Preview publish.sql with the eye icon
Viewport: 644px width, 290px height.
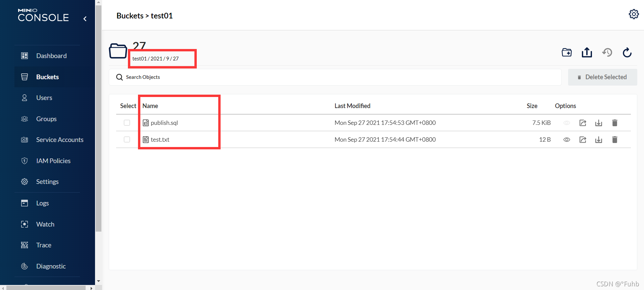tap(567, 123)
